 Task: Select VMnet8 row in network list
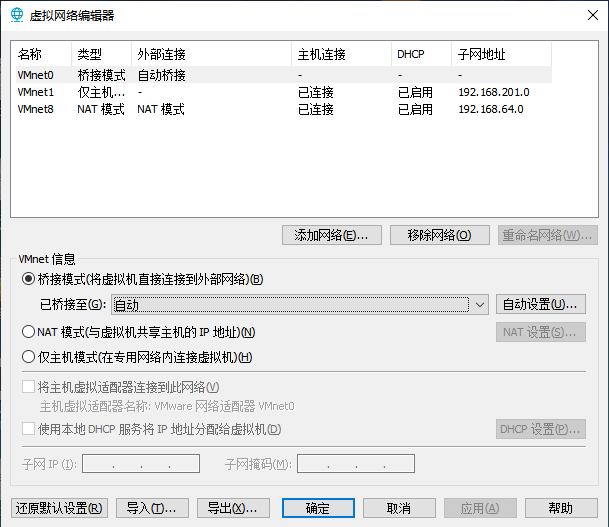(284, 109)
